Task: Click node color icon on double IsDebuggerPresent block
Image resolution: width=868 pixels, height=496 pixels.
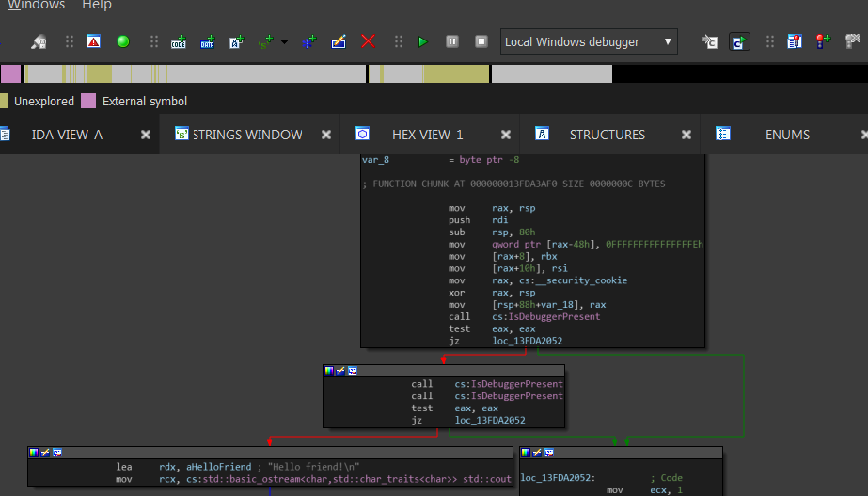Action: tap(329, 371)
